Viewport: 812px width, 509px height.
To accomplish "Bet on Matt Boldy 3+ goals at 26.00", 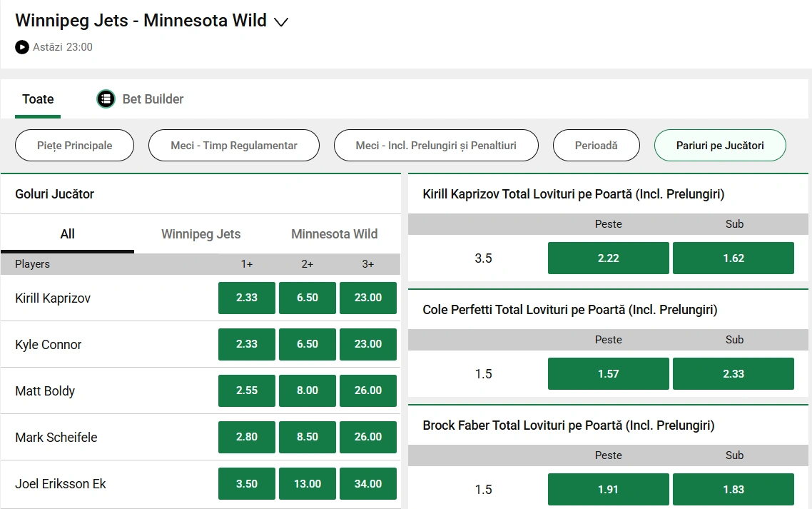I will (367, 390).
